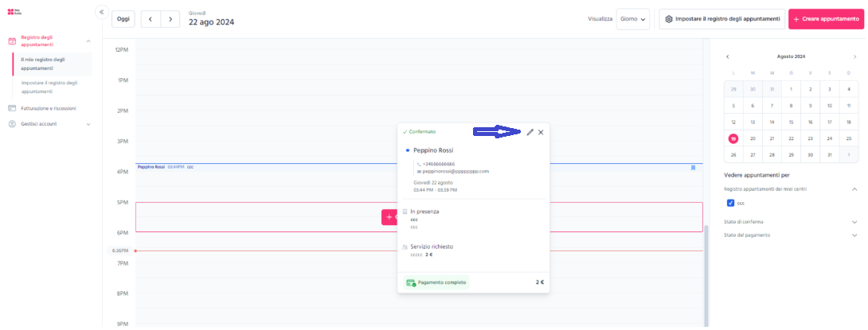Click the green Pagamento completo badge

click(x=436, y=282)
